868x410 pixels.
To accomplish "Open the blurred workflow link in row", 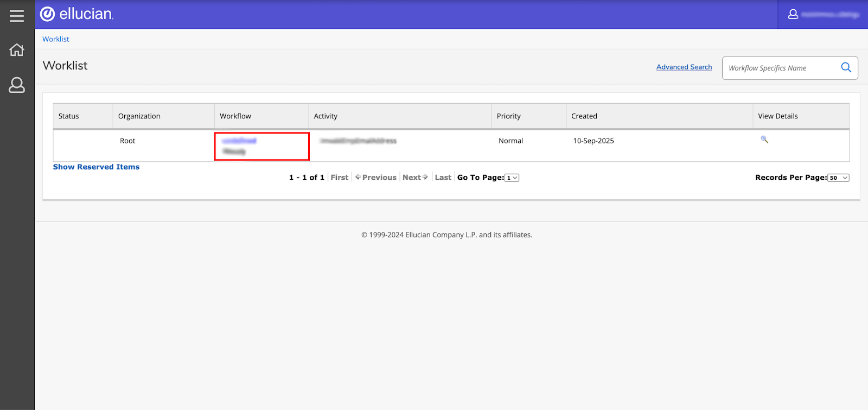I will coord(239,141).
